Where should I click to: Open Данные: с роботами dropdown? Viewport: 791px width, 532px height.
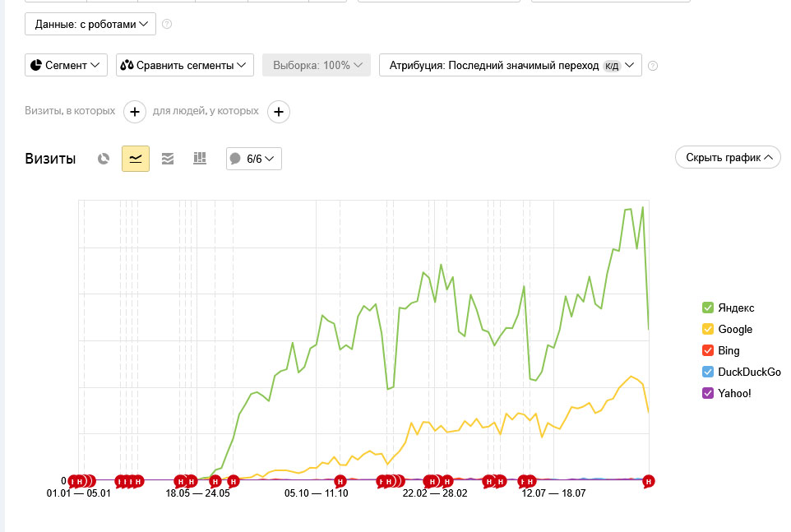pos(90,25)
